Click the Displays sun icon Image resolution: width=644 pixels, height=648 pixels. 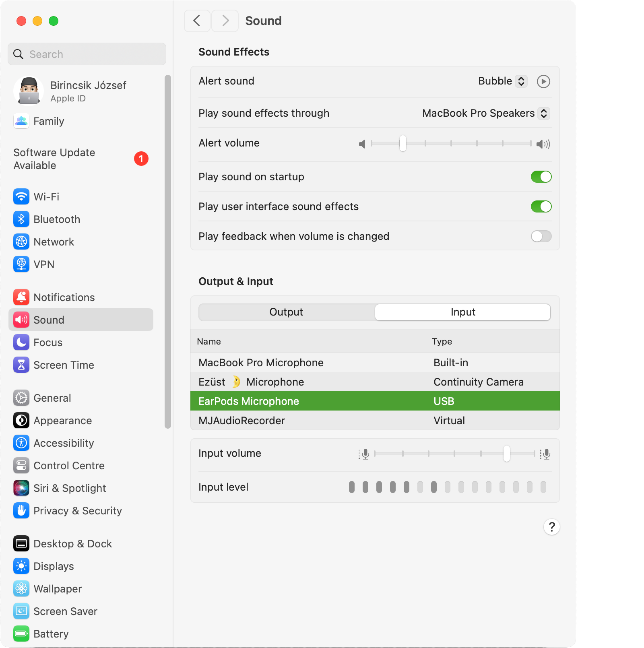21,566
